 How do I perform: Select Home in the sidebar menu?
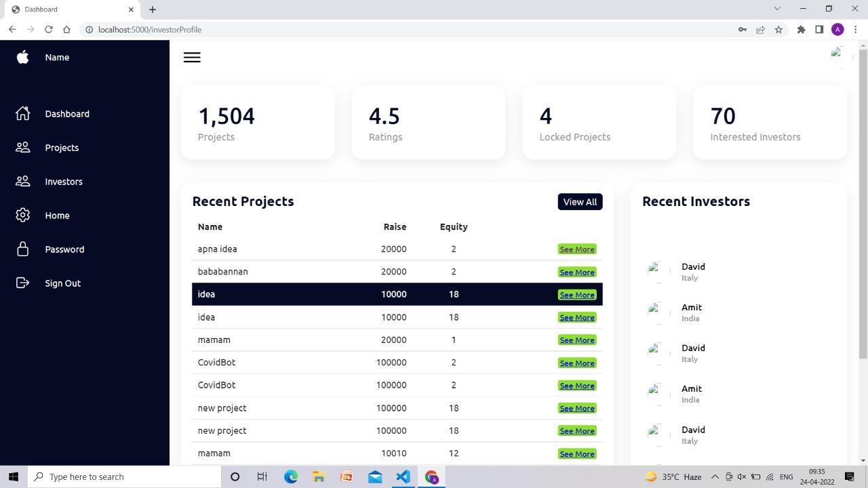coord(57,216)
